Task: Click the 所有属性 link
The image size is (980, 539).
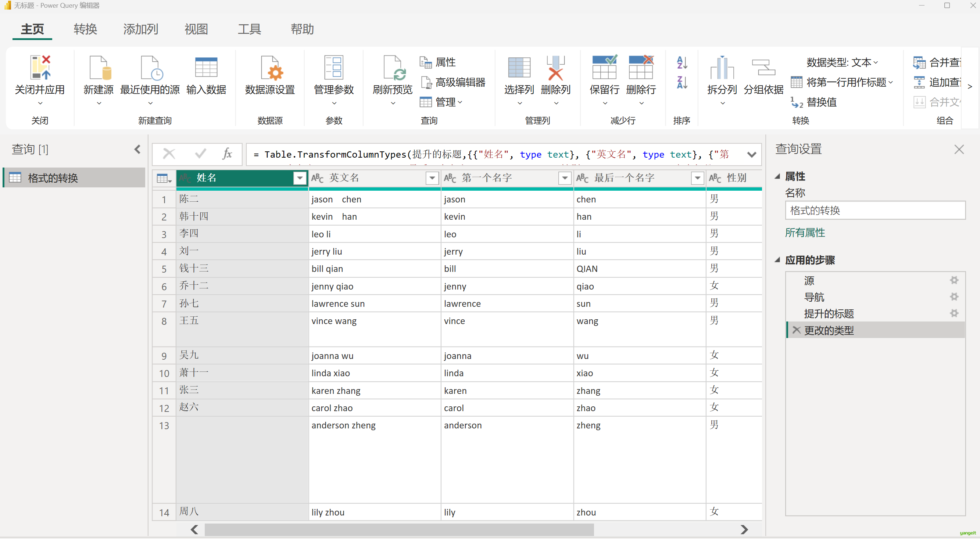Action: tap(805, 233)
